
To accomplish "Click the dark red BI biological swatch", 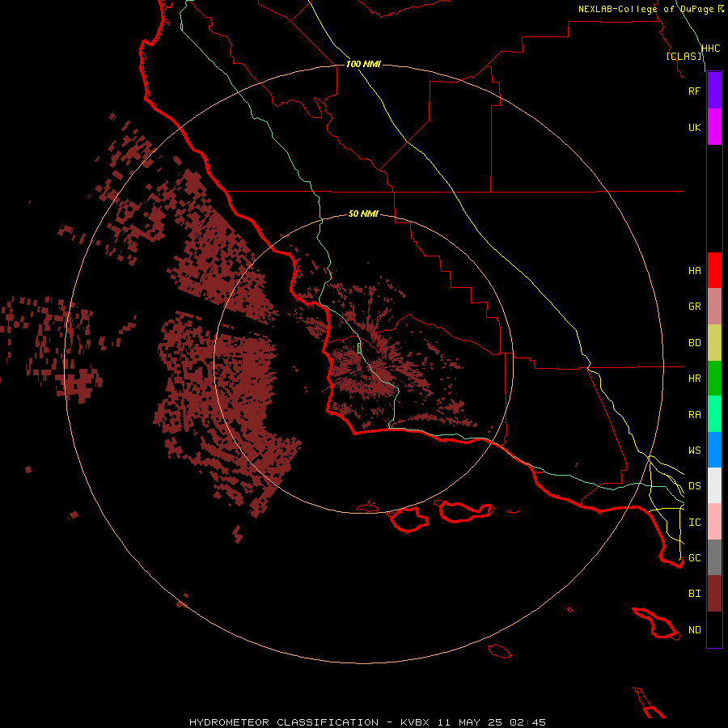I will coord(714,594).
